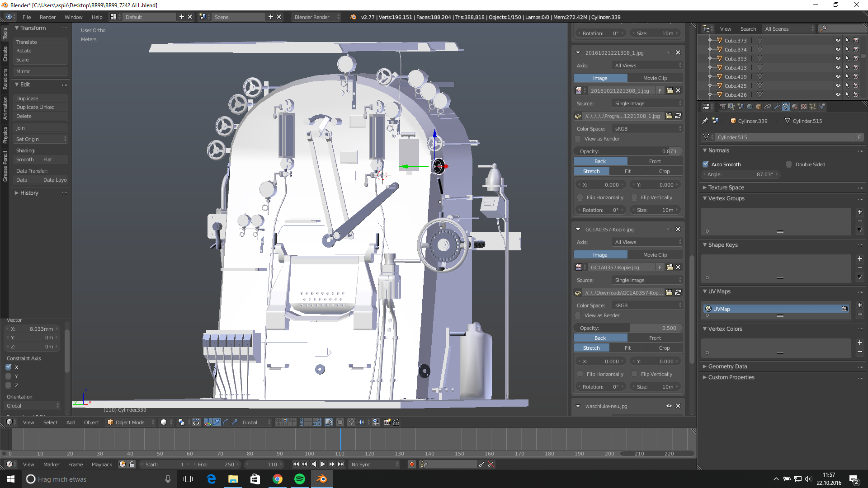The image size is (868, 488).
Task: Hide Cube.373 with its eye icon
Action: click(x=838, y=40)
